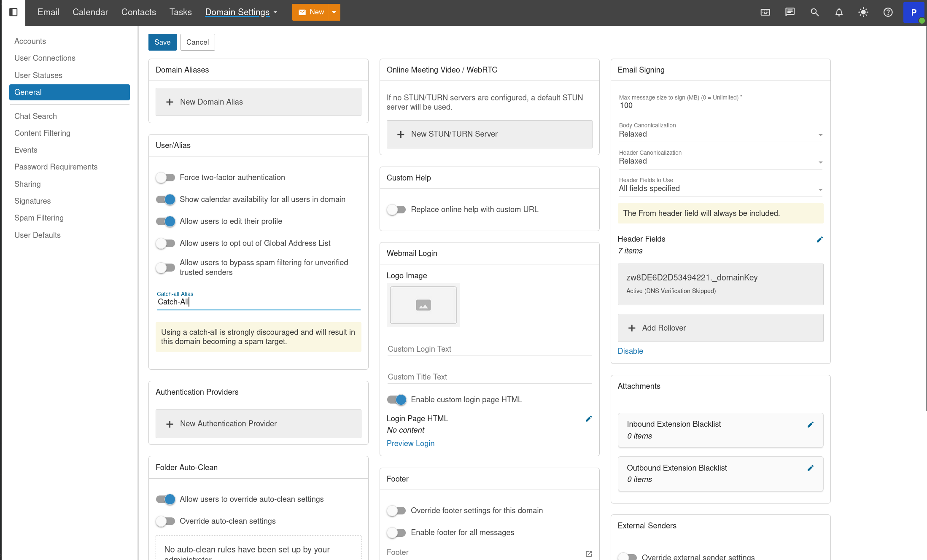Open the help question mark icon
Viewport: 927px width, 560px height.
point(888,12)
